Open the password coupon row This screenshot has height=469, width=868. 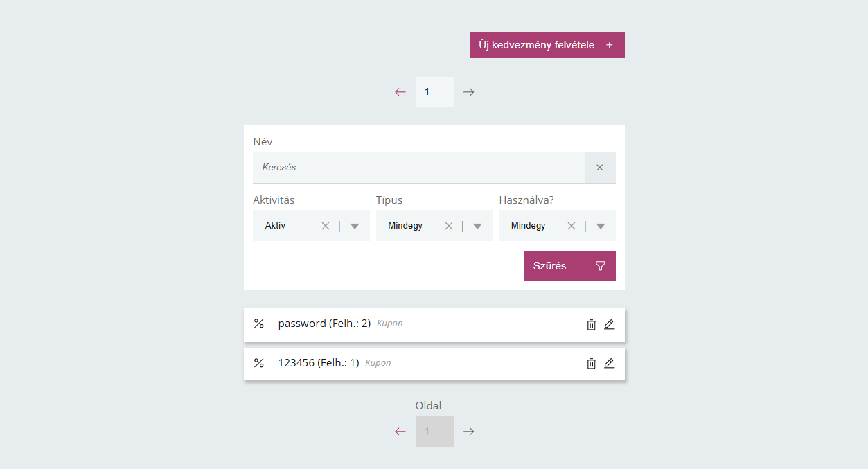[324, 324]
